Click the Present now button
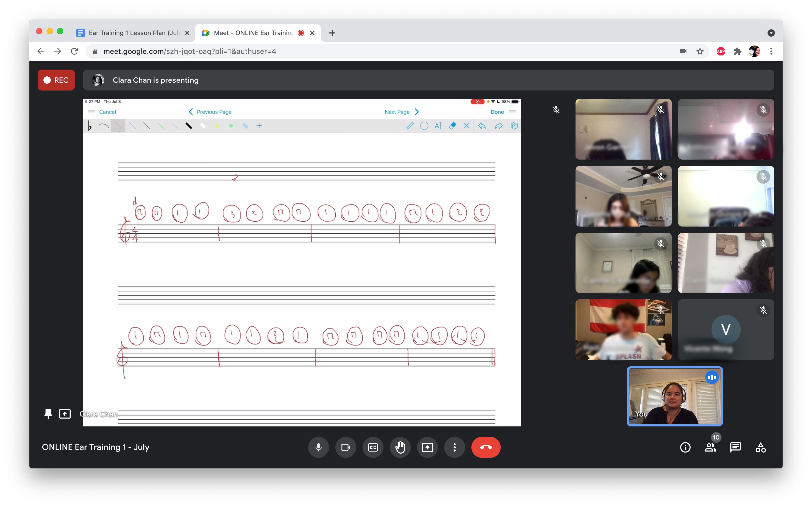 [427, 447]
